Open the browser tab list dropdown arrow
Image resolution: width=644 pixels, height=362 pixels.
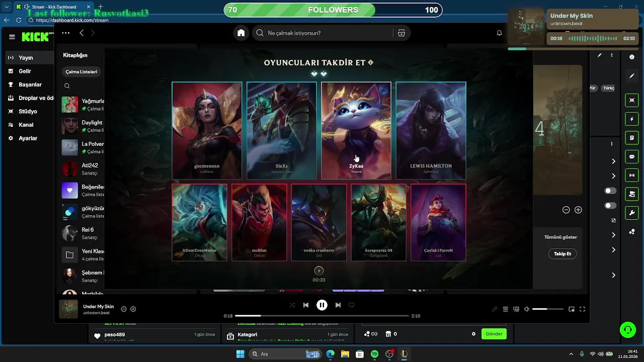tap(7, 7)
